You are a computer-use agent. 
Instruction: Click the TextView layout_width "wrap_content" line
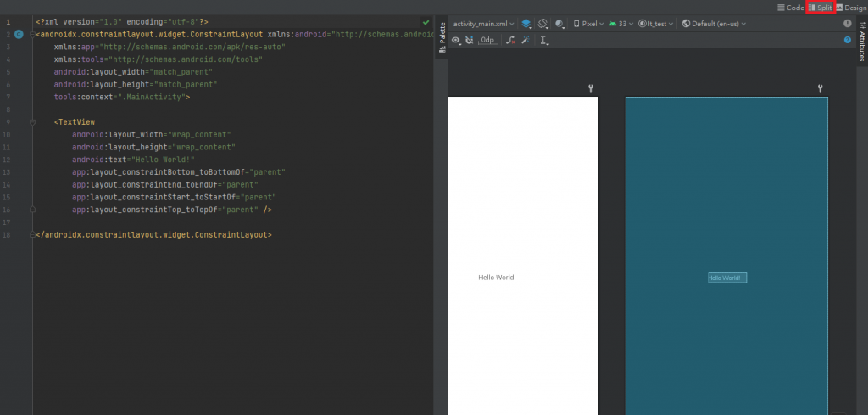(x=151, y=135)
